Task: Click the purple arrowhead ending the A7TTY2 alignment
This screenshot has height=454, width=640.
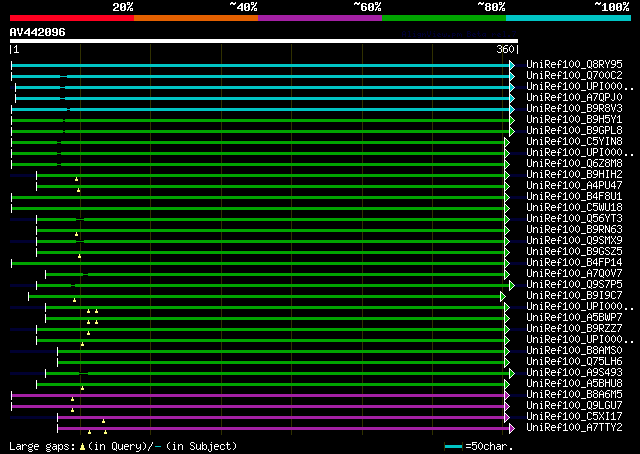Action: (x=512, y=429)
